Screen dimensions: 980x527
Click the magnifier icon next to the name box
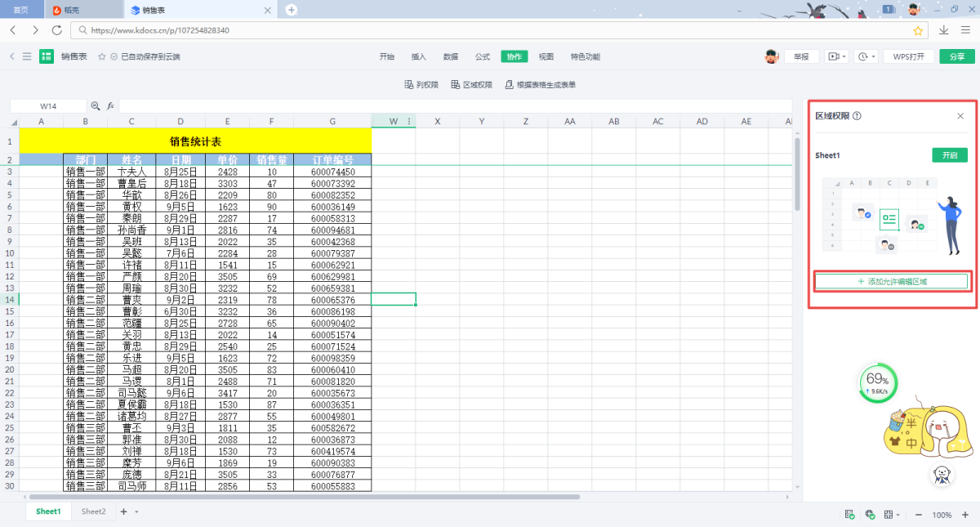[x=96, y=106]
